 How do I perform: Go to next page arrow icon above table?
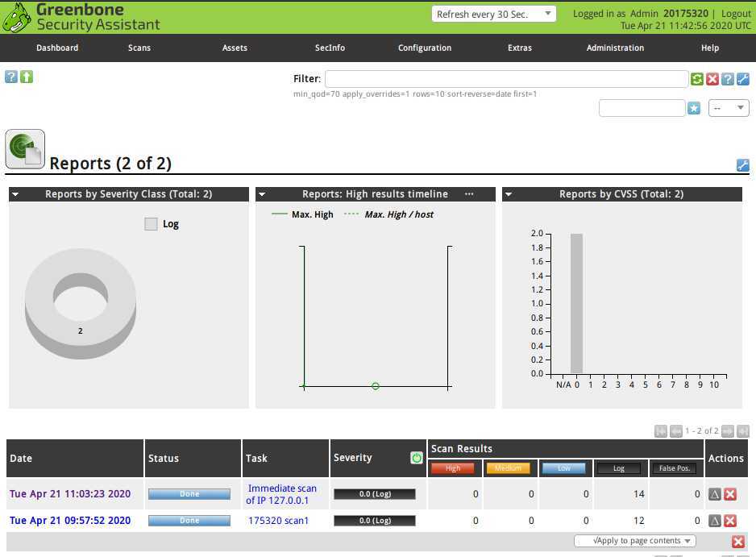coord(728,430)
